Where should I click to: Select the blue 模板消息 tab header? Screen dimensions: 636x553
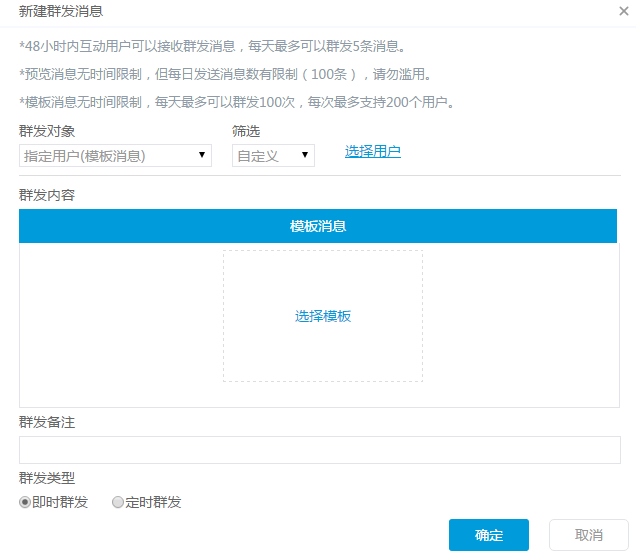(318, 226)
